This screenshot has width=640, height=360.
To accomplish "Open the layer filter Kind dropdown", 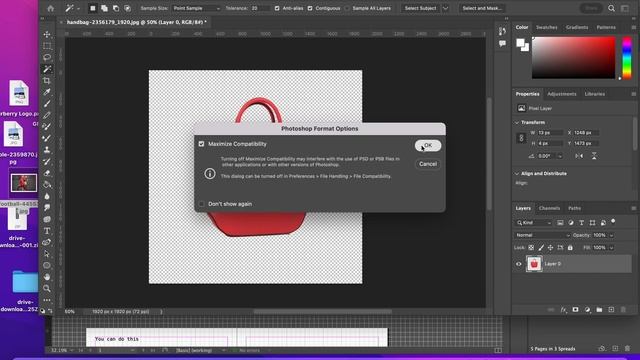I will [534, 223].
